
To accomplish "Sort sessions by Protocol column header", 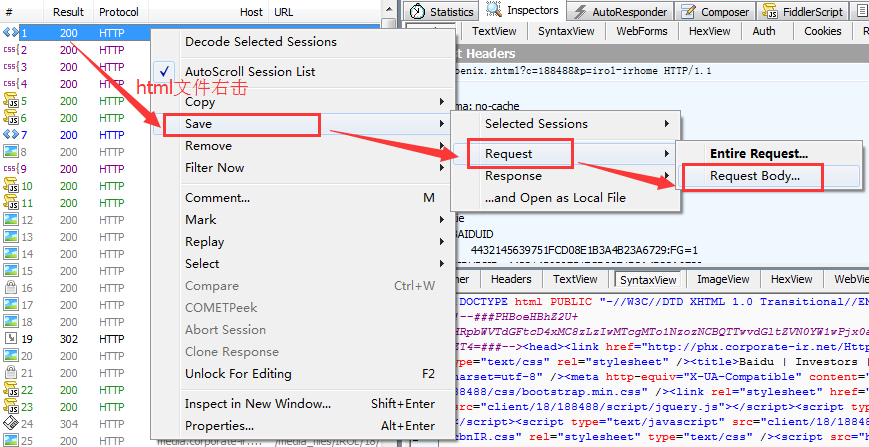I will point(119,12).
